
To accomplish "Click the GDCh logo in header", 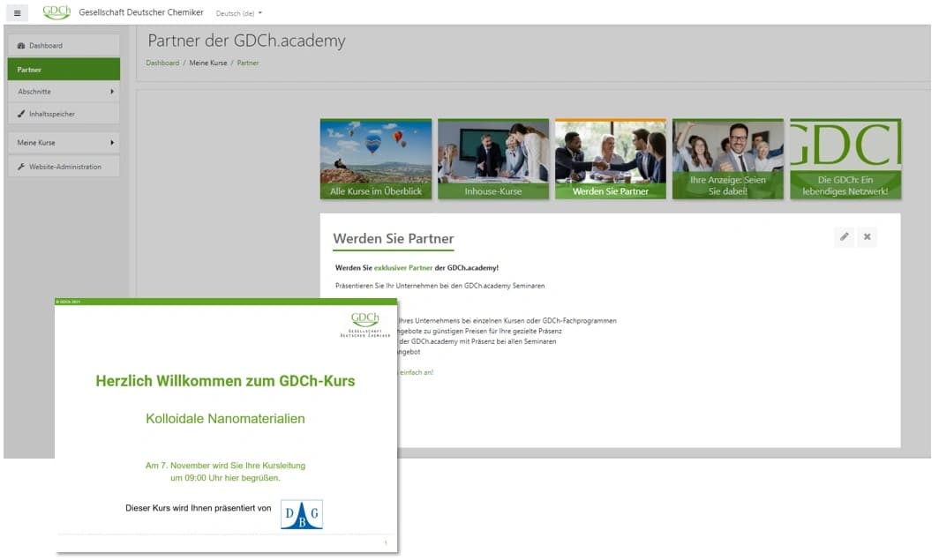I will pyautogui.click(x=56, y=12).
